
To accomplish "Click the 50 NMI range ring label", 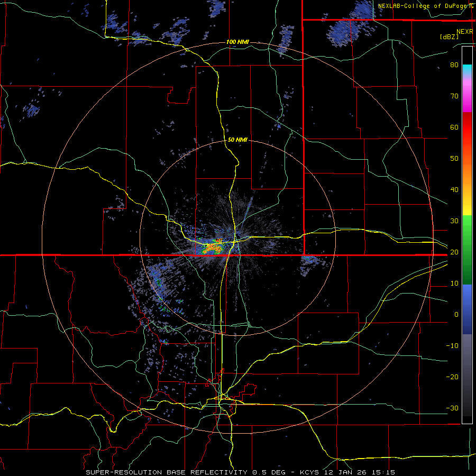I will pyautogui.click(x=237, y=140).
